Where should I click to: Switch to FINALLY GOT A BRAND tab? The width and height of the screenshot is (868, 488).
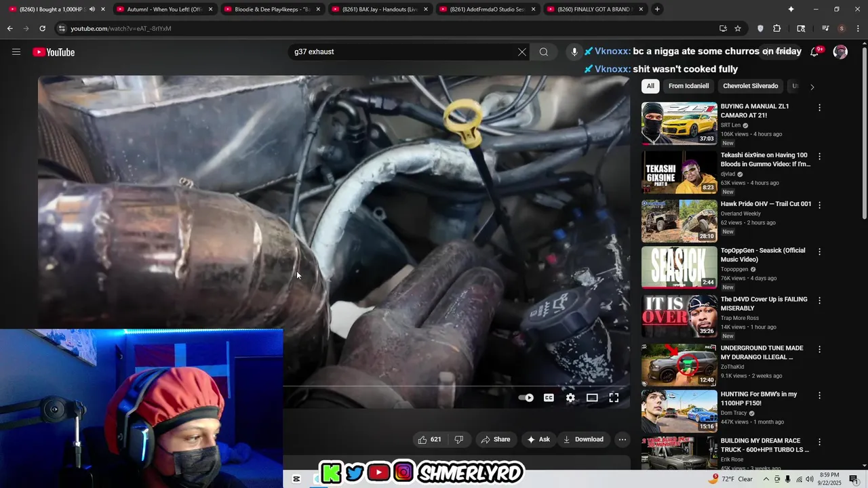click(595, 9)
